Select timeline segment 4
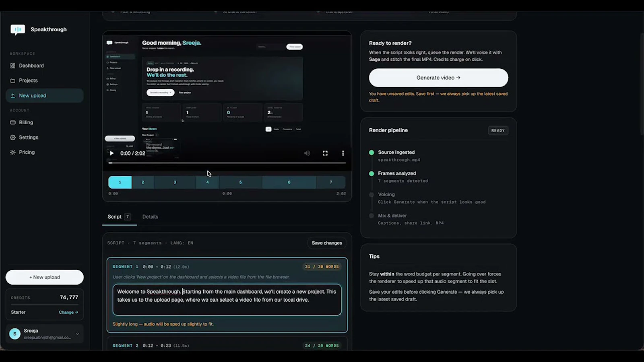 [208, 182]
